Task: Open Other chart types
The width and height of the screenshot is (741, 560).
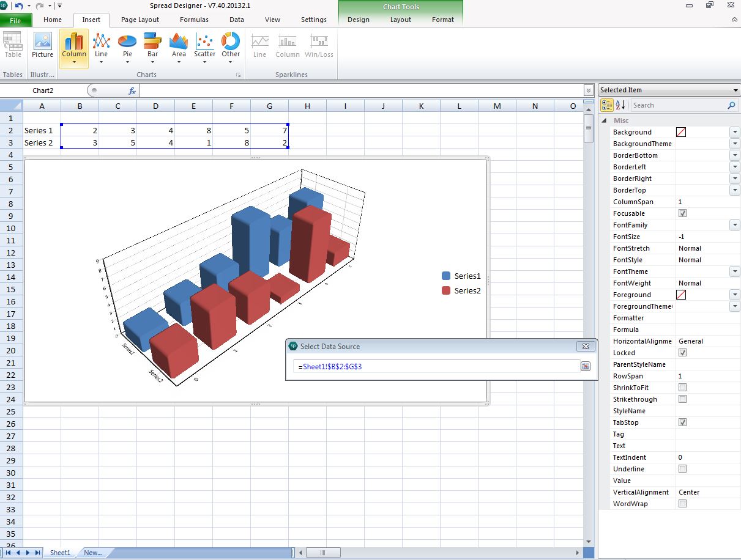Action: [x=231, y=48]
